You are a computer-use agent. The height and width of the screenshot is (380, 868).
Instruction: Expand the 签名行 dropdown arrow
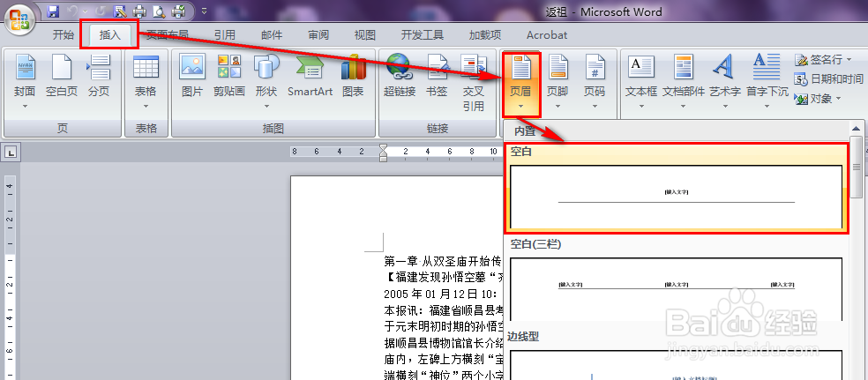coord(849,59)
